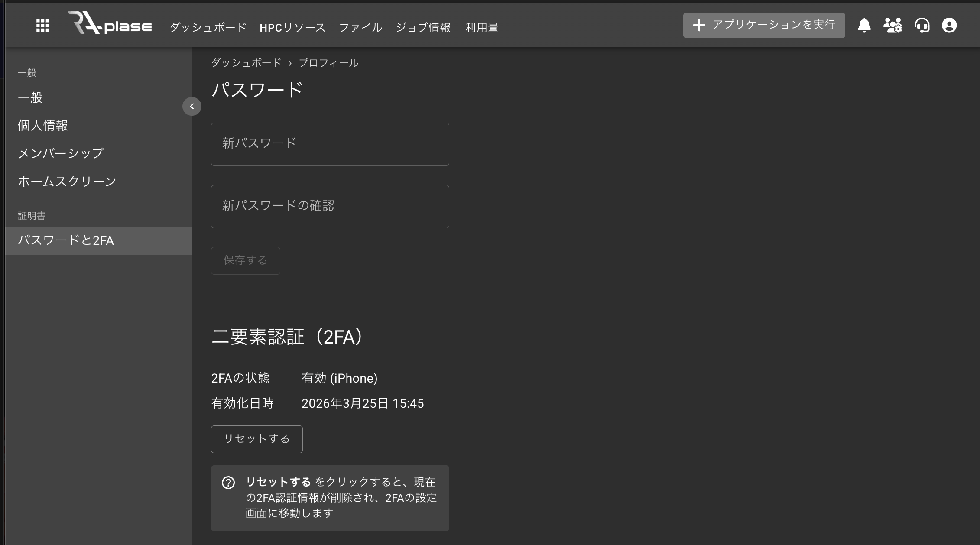Open the 利用量 menu item
The width and height of the screenshot is (980, 545).
click(x=482, y=28)
